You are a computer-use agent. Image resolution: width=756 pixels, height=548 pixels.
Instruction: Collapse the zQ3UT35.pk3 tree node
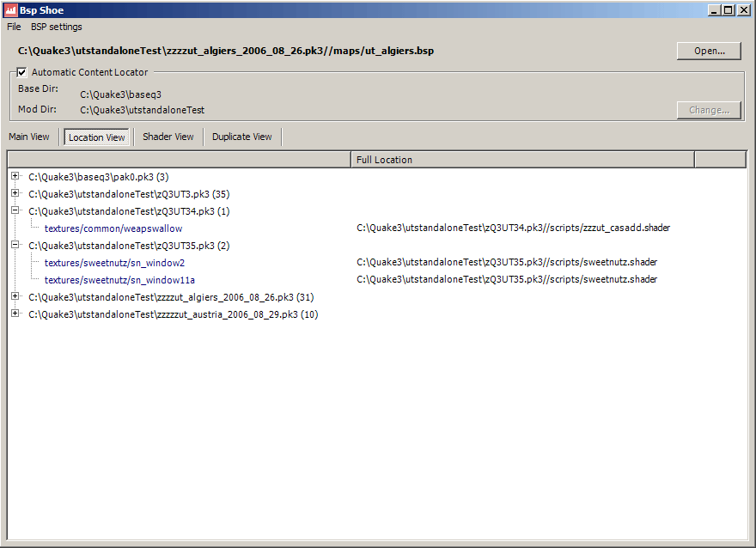click(x=15, y=245)
